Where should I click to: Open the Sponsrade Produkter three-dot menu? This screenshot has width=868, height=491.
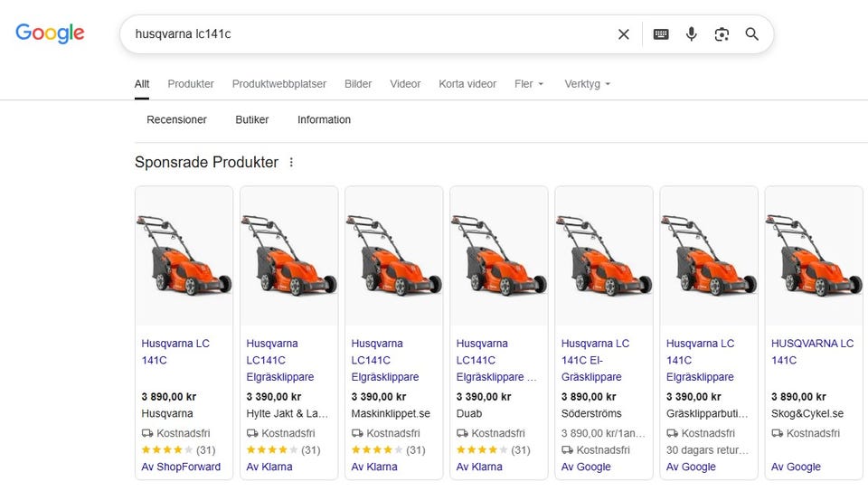[291, 162]
